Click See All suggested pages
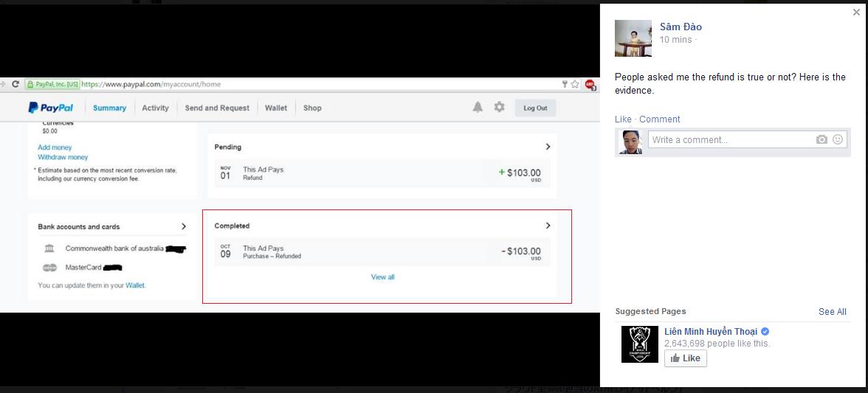This screenshot has width=868, height=393. click(832, 312)
